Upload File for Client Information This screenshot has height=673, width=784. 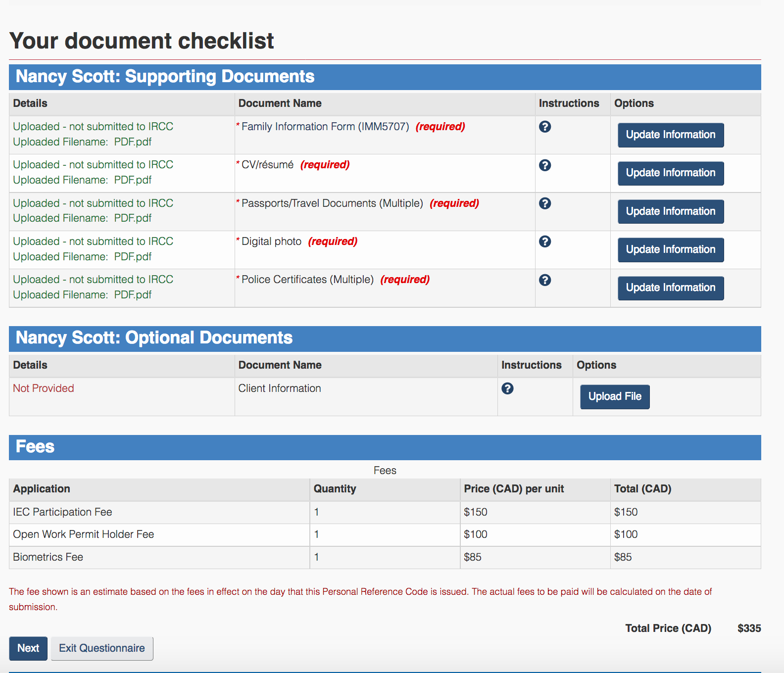(x=615, y=397)
